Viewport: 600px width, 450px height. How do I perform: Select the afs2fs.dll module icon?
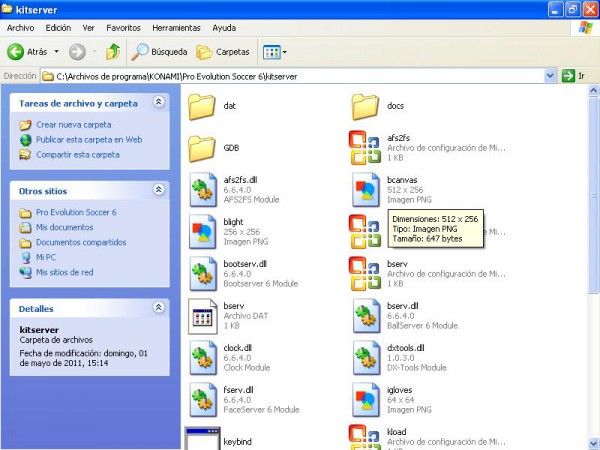(203, 189)
